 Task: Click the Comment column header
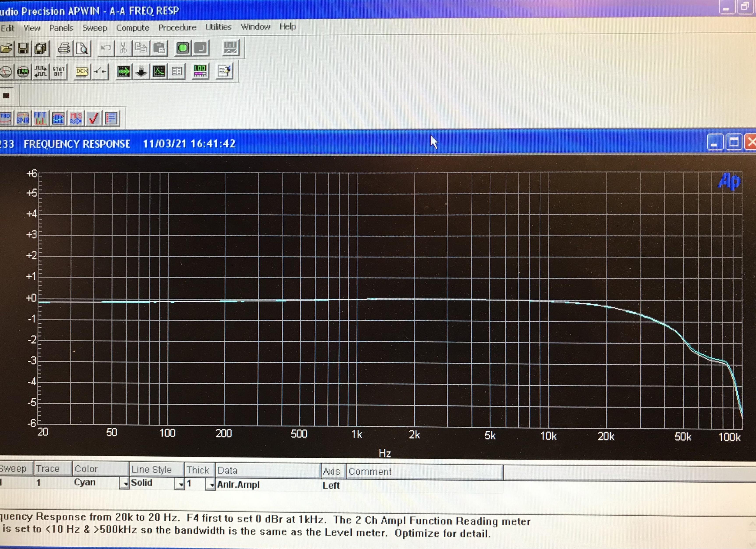pyautogui.click(x=424, y=472)
